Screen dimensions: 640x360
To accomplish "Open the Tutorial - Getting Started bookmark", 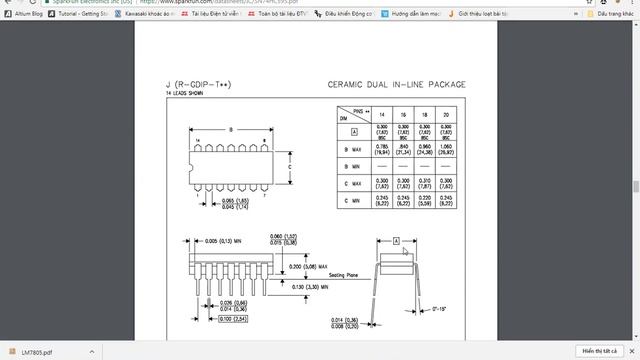I will pyautogui.click(x=78, y=14).
